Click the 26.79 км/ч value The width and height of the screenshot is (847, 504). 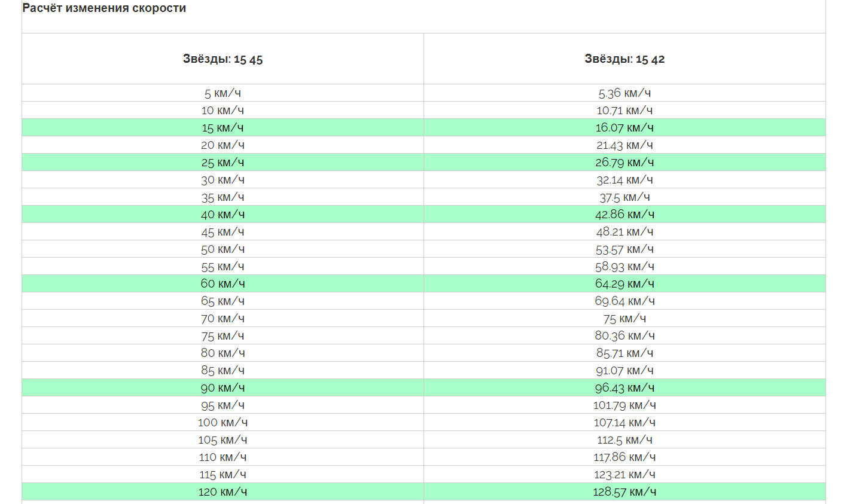point(624,163)
